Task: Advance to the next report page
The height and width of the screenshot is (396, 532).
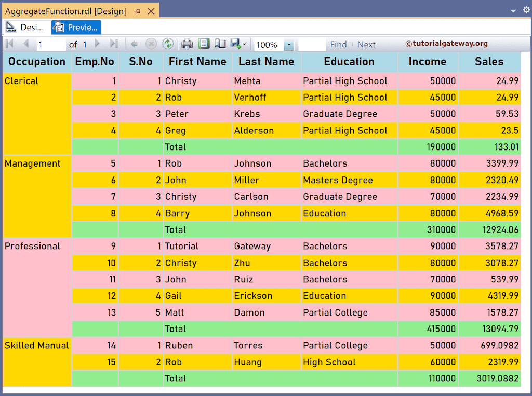Action: (x=97, y=44)
